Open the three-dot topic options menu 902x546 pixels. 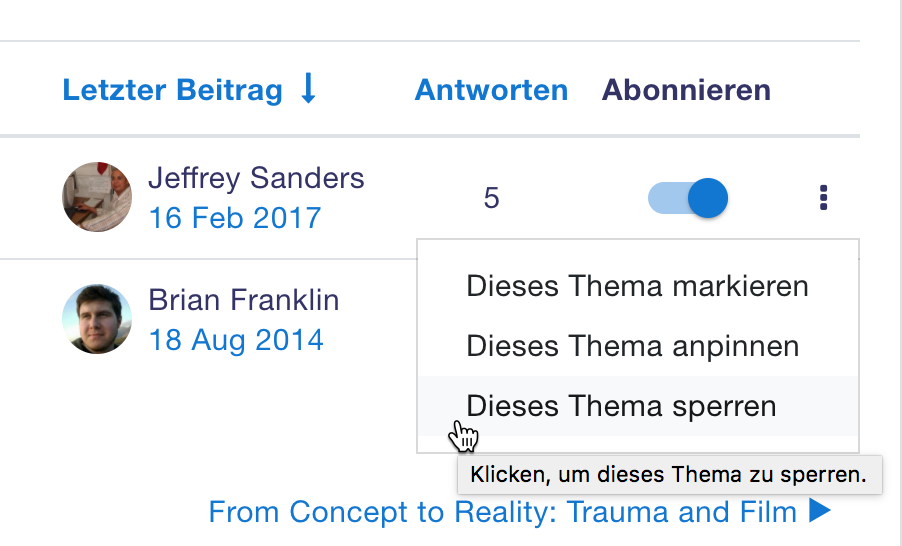[823, 197]
